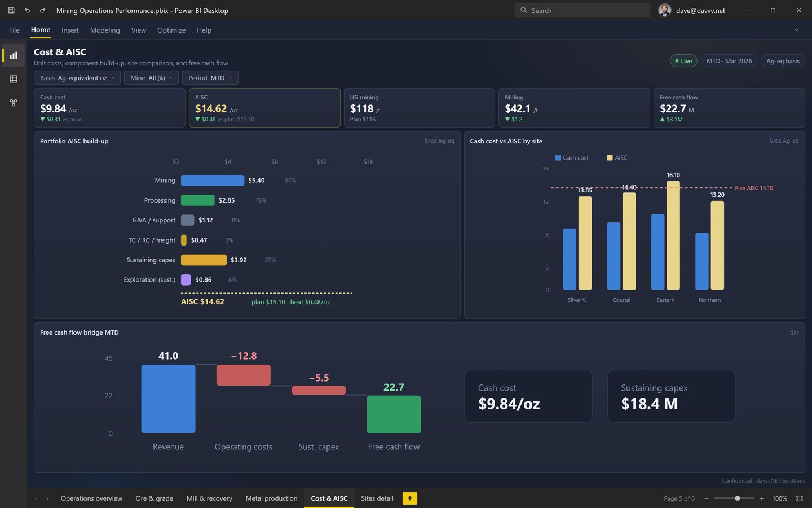
Task: Click the Live status pill
Action: (x=683, y=61)
